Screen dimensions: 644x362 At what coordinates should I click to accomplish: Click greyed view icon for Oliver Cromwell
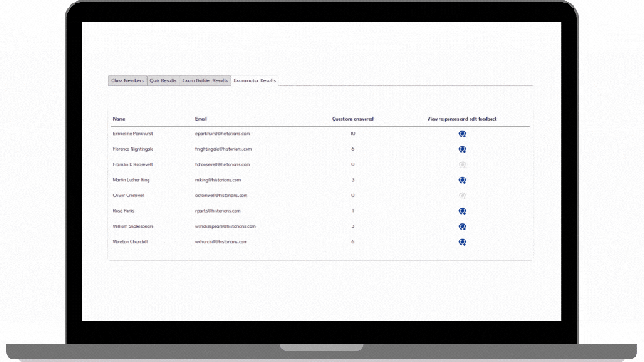pos(462,196)
